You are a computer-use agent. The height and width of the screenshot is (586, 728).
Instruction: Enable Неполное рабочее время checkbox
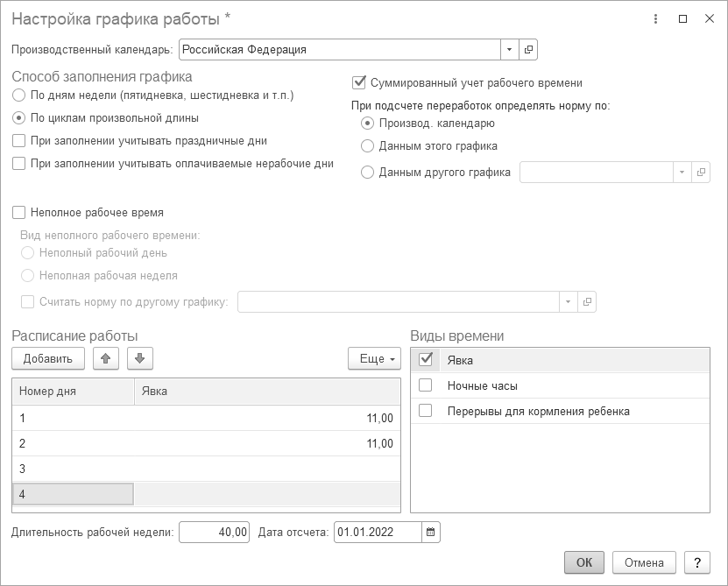click(19, 212)
